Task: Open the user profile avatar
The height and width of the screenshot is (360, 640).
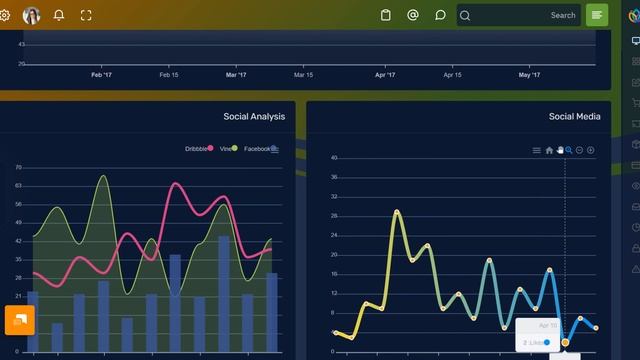Action: pyautogui.click(x=31, y=16)
